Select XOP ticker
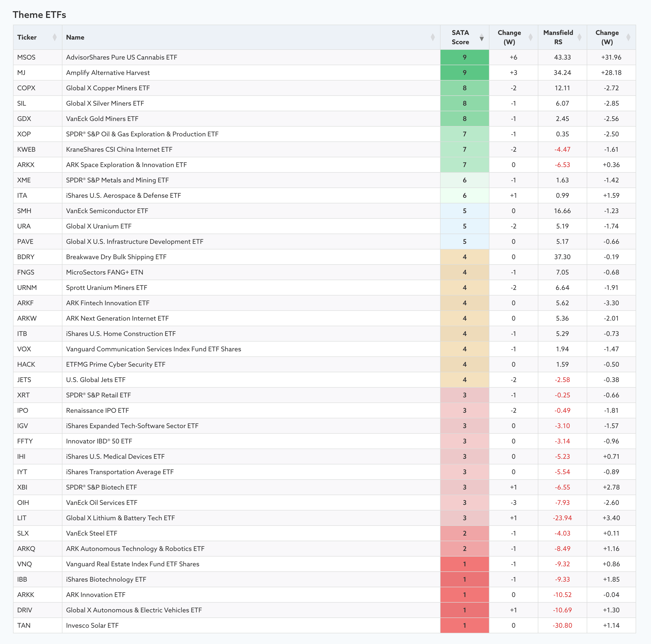The height and width of the screenshot is (644, 651). click(x=24, y=134)
